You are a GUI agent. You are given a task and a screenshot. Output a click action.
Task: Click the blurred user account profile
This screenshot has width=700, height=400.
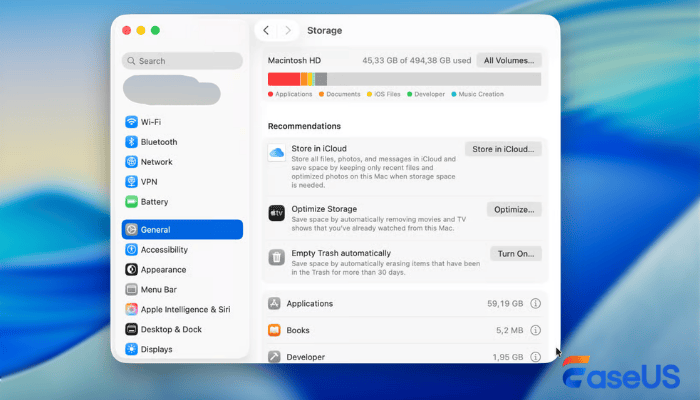[172, 90]
